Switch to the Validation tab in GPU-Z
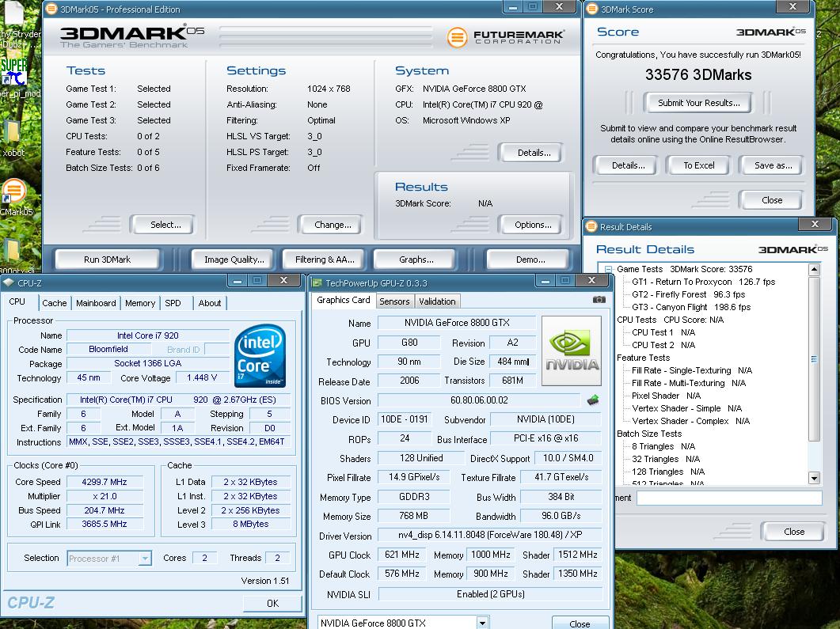The width and height of the screenshot is (840, 629). (437, 301)
